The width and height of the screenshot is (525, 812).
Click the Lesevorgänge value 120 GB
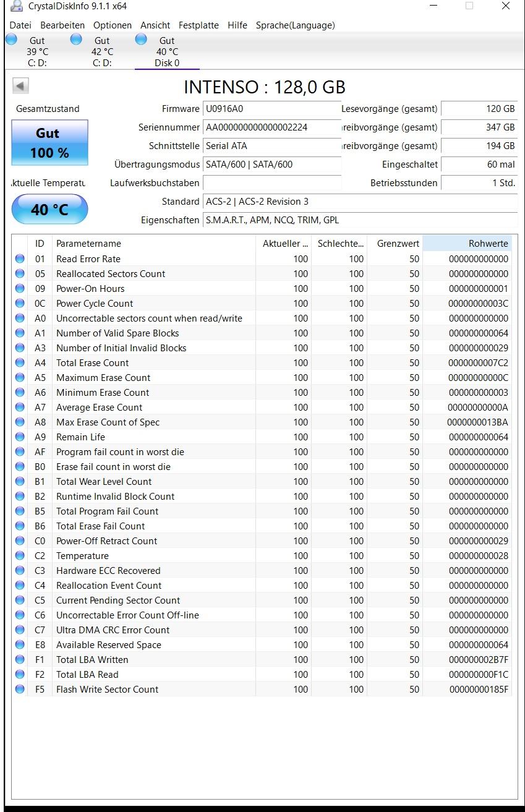pos(480,109)
